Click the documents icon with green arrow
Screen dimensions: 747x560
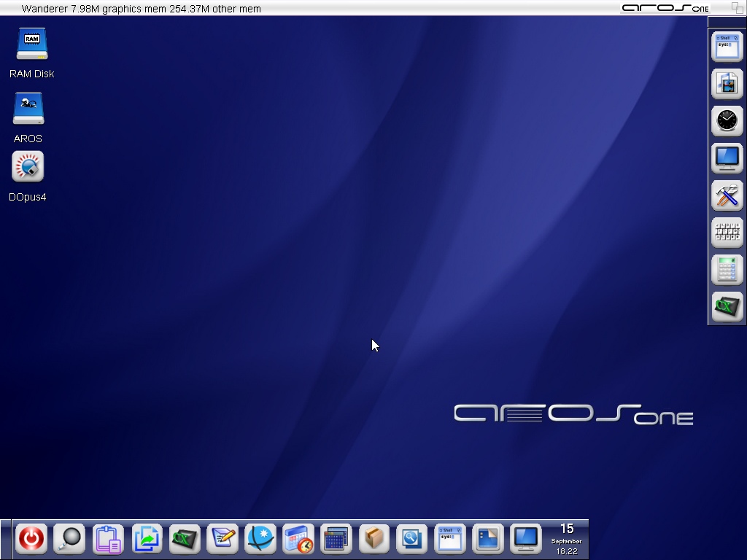147,540
